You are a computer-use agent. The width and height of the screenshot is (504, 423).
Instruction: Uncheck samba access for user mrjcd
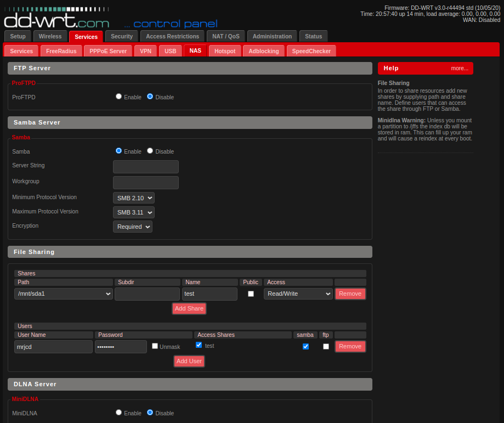305,347
